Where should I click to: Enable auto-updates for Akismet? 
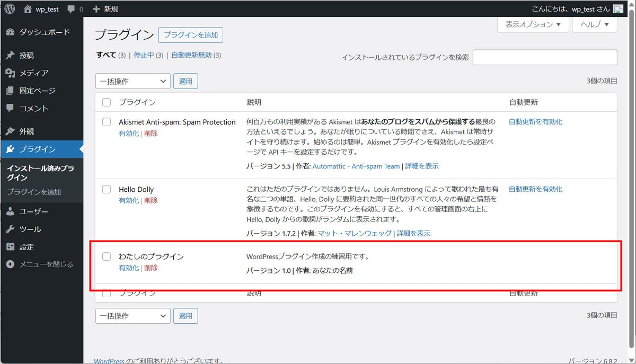pos(536,122)
